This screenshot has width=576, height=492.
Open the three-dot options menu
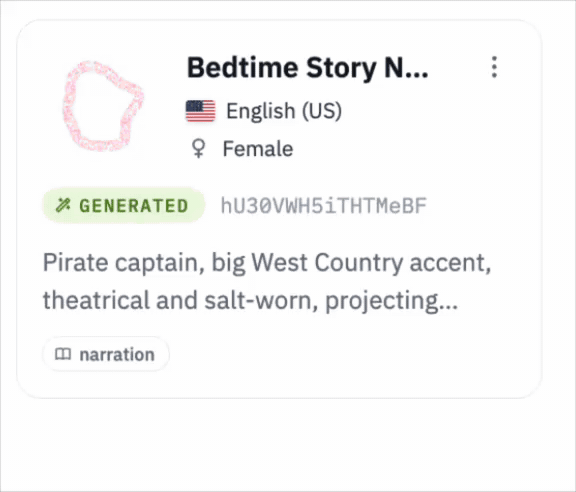pos(494,67)
